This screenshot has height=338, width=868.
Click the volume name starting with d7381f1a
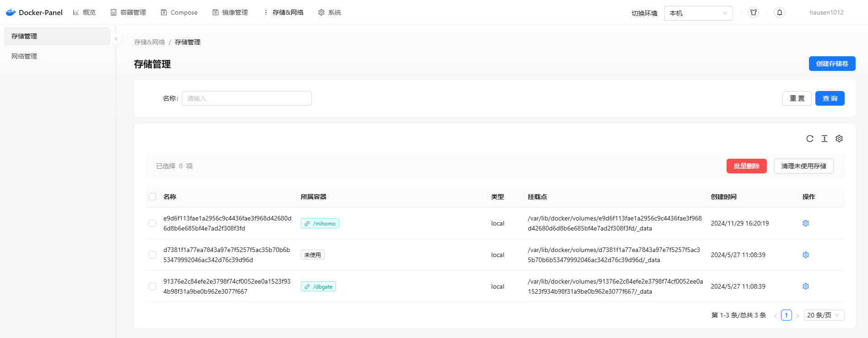(227, 255)
